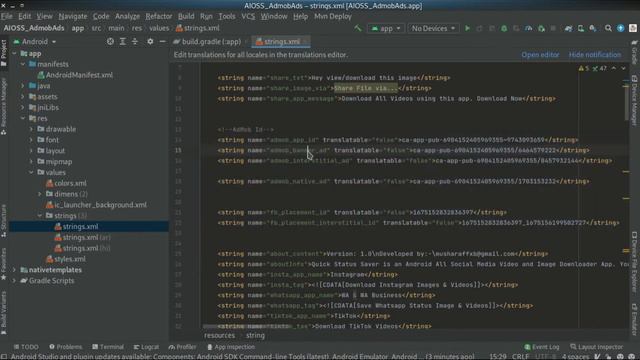640x360 pixels.
Task: Open the No Devices selector dropdown
Action: 433,28
